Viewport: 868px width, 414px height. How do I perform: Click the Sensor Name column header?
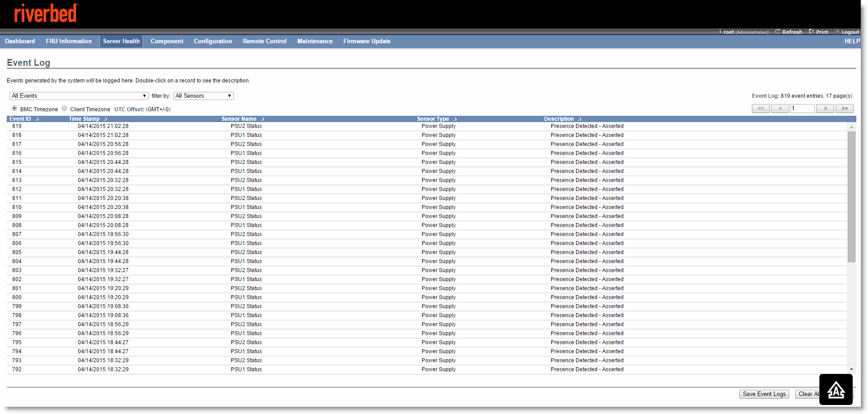tap(239, 119)
